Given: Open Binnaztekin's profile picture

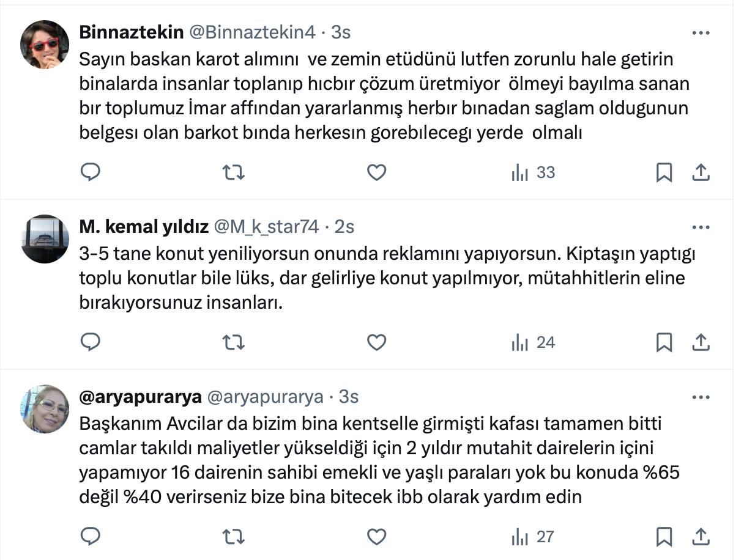Looking at the screenshot, I should pyautogui.click(x=45, y=45).
